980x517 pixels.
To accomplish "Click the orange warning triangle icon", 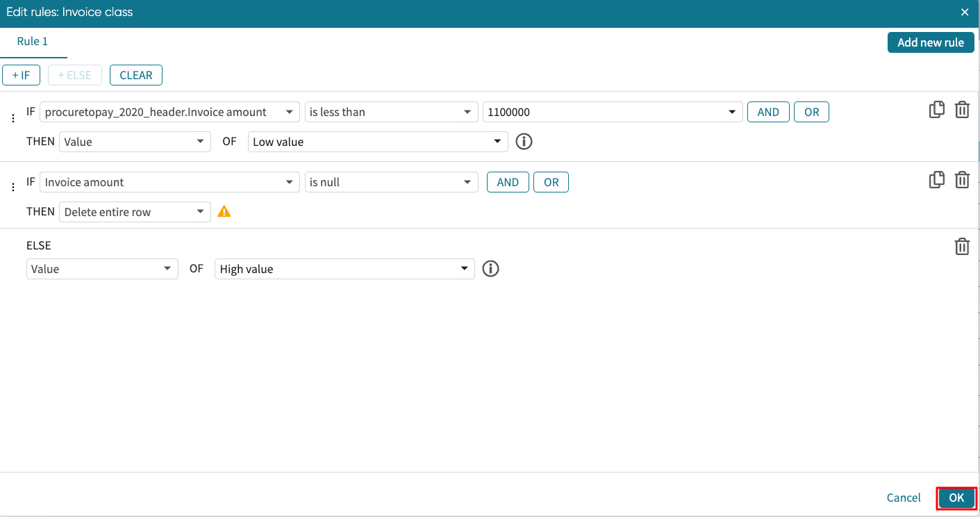I will (x=224, y=212).
